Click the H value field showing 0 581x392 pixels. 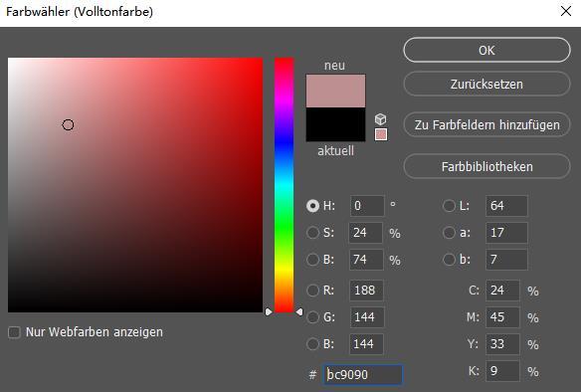367,206
